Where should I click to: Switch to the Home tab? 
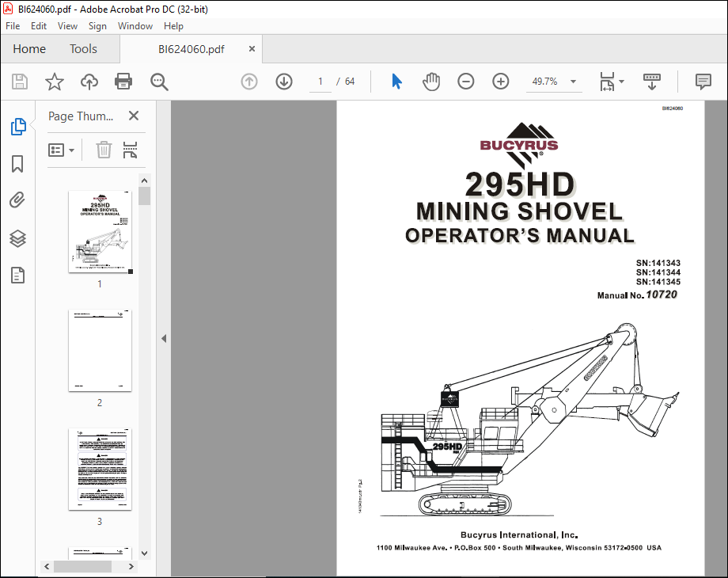[29, 49]
